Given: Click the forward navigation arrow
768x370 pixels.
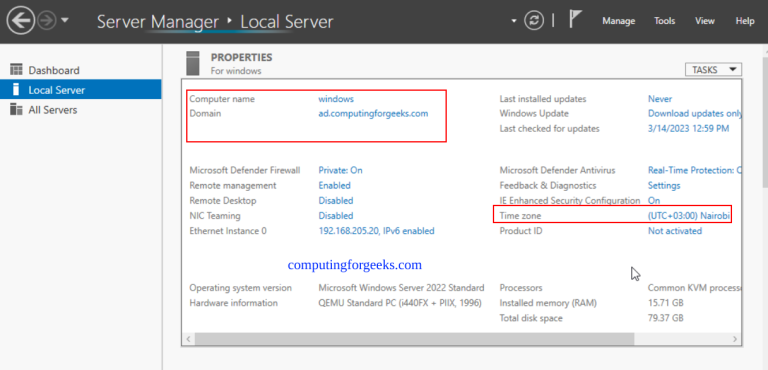Looking at the screenshot, I should [x=47, y=21].
